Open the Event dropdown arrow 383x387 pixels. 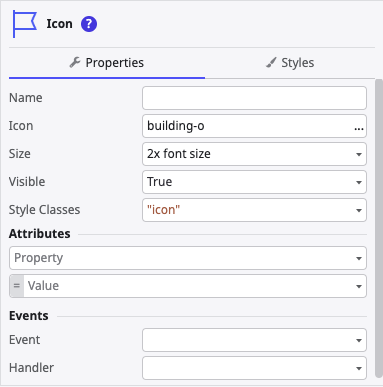coord(359,340)
